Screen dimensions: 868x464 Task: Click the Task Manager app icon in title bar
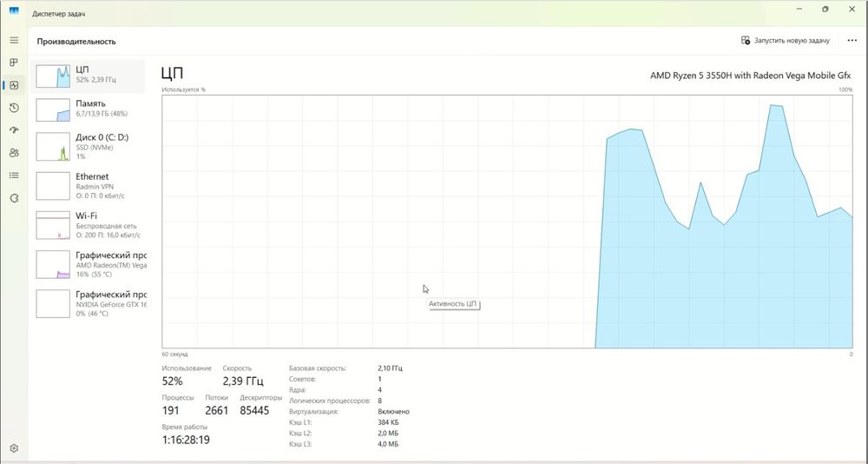pos(15,10)
